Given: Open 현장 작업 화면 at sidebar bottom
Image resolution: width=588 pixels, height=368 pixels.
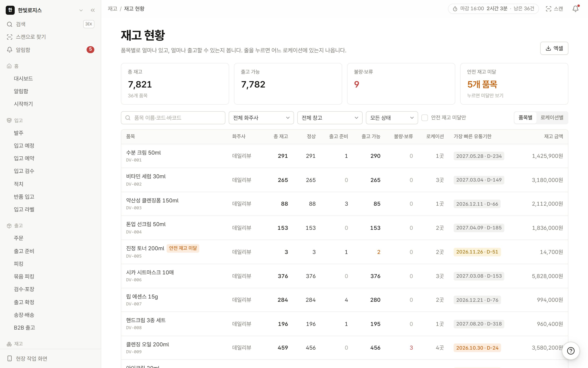Looking at the screenshot, I should pos(51,358).
